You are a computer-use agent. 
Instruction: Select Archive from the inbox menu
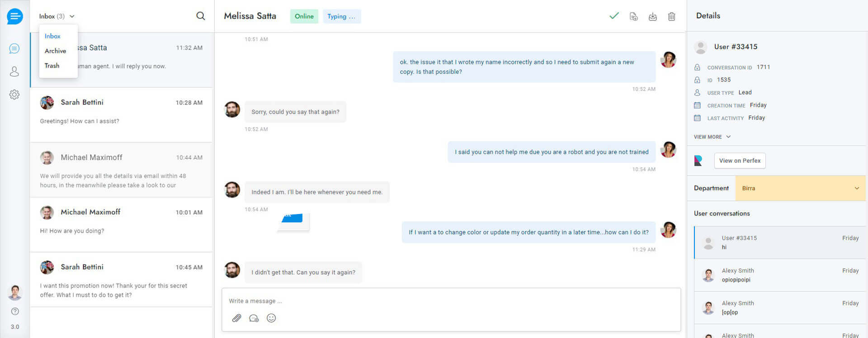55,51
